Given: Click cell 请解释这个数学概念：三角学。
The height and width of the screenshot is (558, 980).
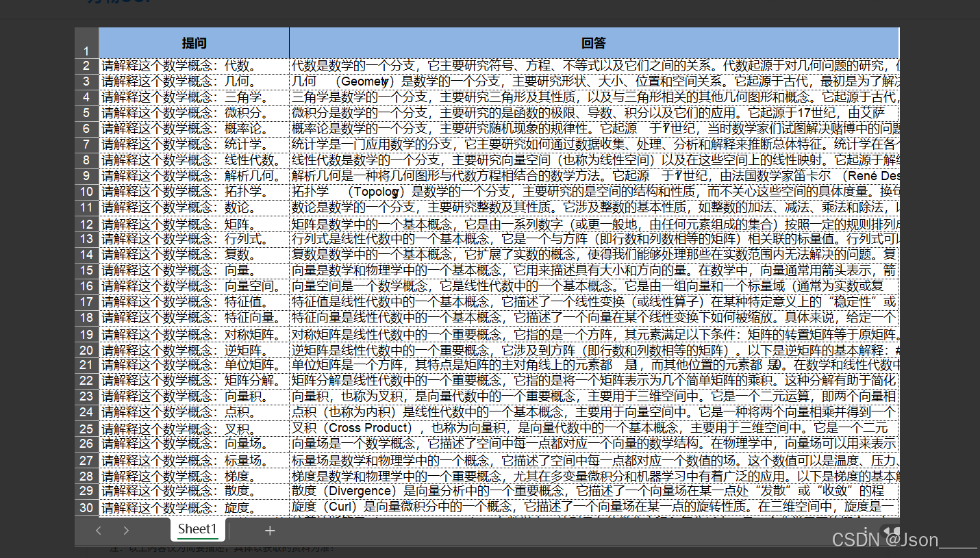Looking at the screenshot, I should pos(194,97).
